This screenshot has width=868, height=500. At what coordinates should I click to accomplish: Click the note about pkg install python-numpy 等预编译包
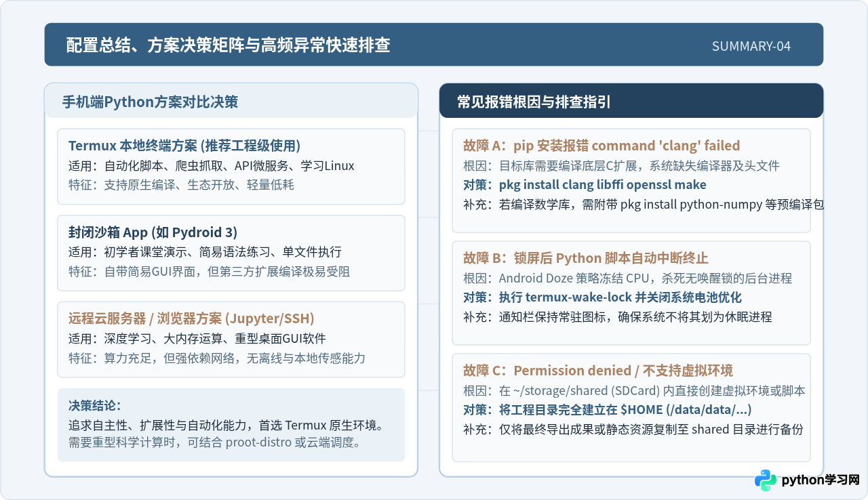643,204
